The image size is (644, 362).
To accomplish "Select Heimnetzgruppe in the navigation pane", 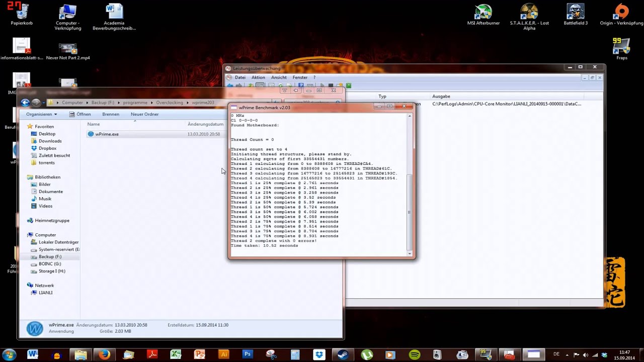I will click(x=52, y=220).
